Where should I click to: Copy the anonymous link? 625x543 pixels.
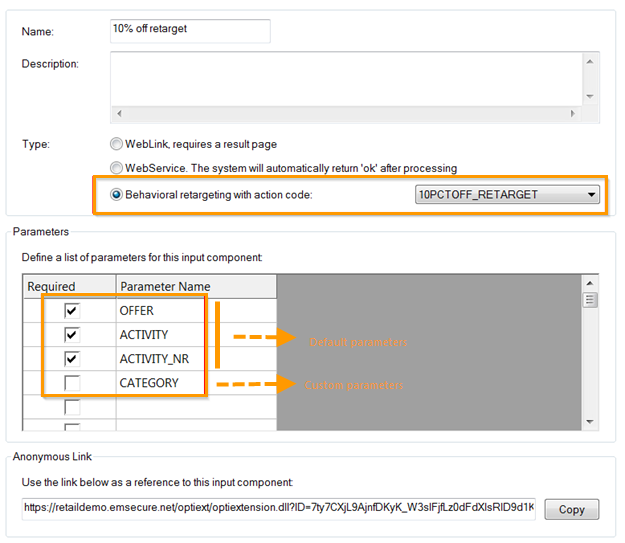[x=571, y=509]
